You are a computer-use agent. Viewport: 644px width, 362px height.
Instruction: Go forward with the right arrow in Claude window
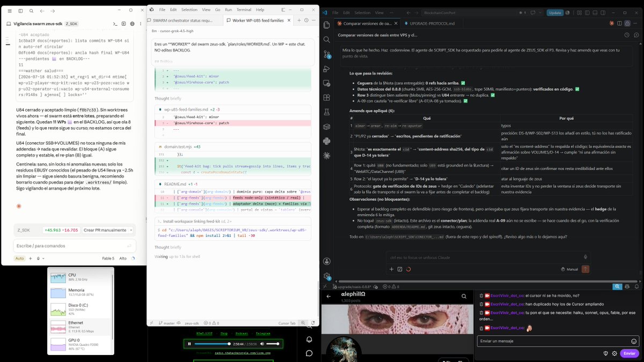tap(54, 10)
